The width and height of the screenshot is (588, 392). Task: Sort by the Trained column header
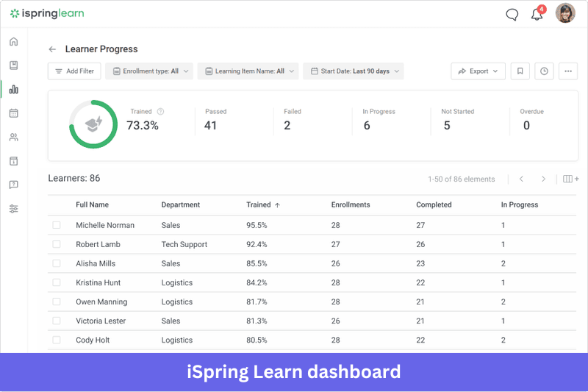click(263, 204)
